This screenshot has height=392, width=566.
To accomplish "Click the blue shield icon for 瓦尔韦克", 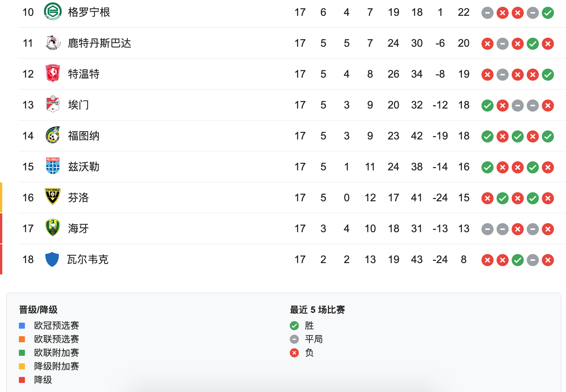I will 52,259.
